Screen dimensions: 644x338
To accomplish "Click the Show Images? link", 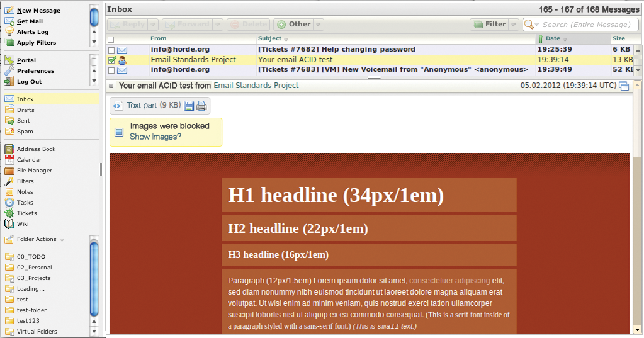I will pyautogui.click(x=155, y=137).
